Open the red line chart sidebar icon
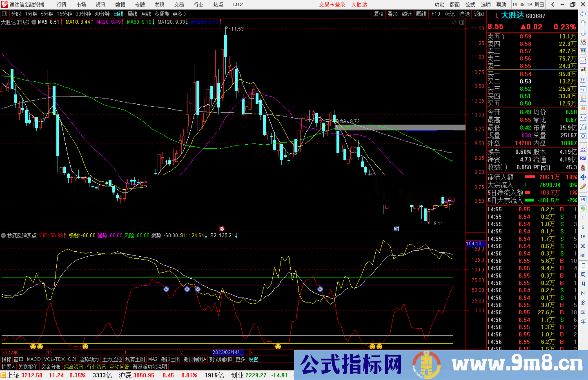 click(583, 61)
